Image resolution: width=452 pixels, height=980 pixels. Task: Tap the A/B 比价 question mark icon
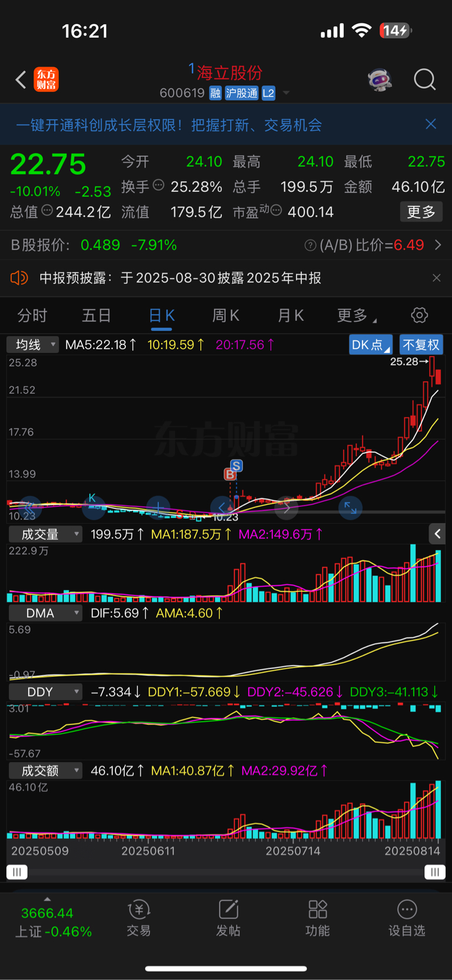[310, 245]
